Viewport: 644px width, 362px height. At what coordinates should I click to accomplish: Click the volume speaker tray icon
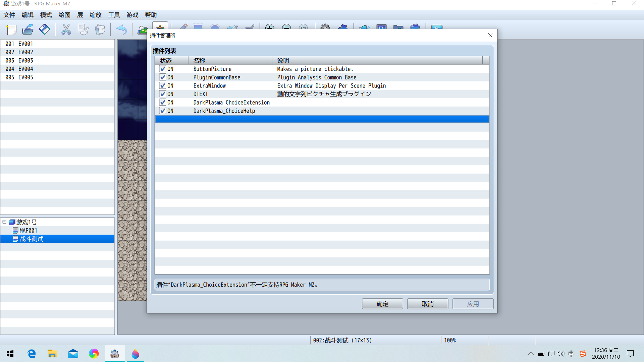pos(561,354)
